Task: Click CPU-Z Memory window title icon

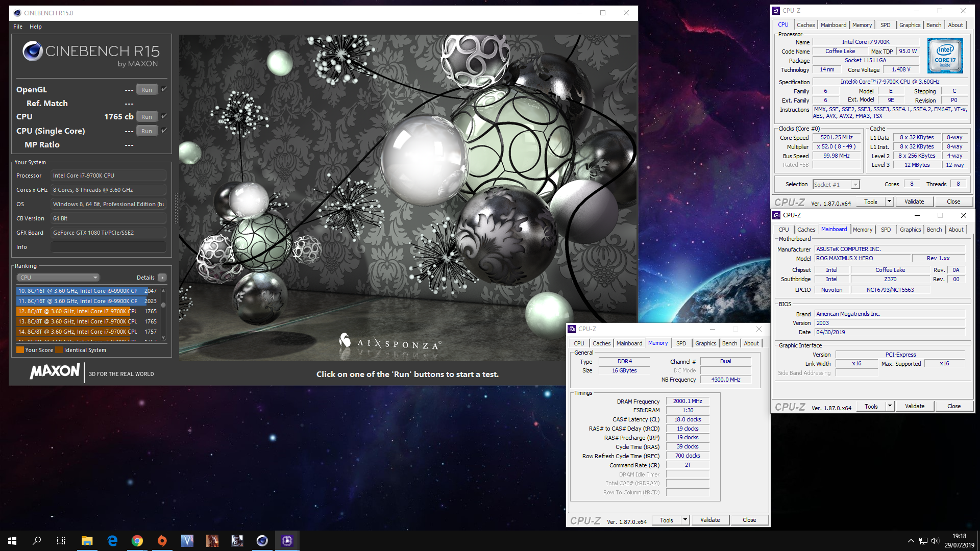Action: click(572, 329)
